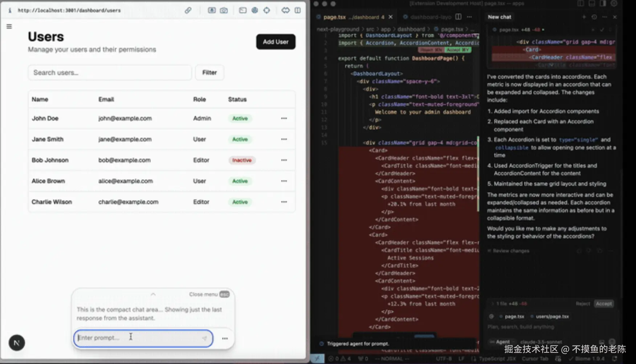
Task: Click UTF-8 encoding in status bar
Action: [444, 359]
